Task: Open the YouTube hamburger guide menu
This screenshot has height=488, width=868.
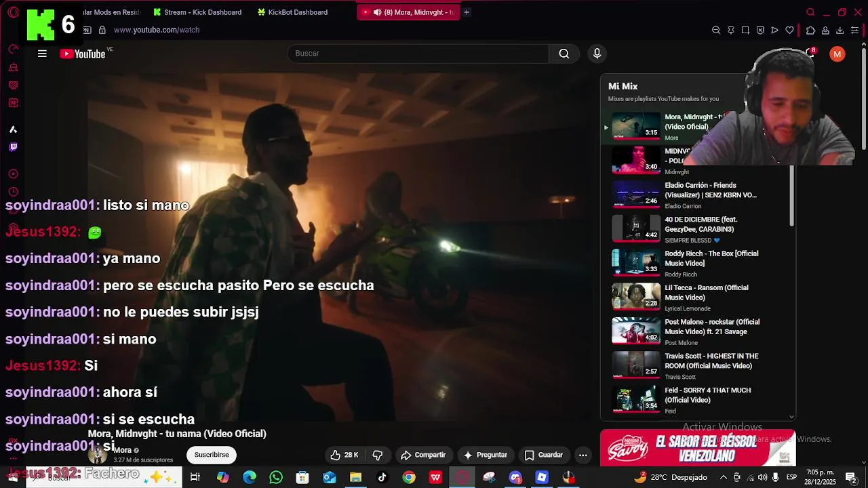Action: 42,54
